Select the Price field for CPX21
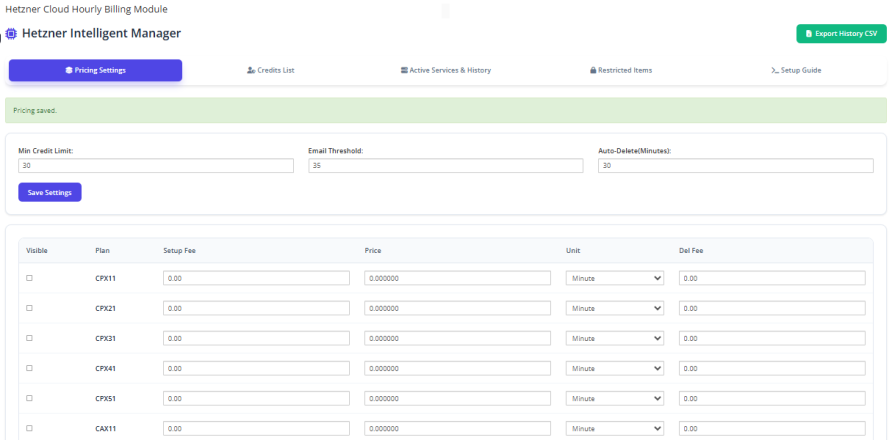 458,308
